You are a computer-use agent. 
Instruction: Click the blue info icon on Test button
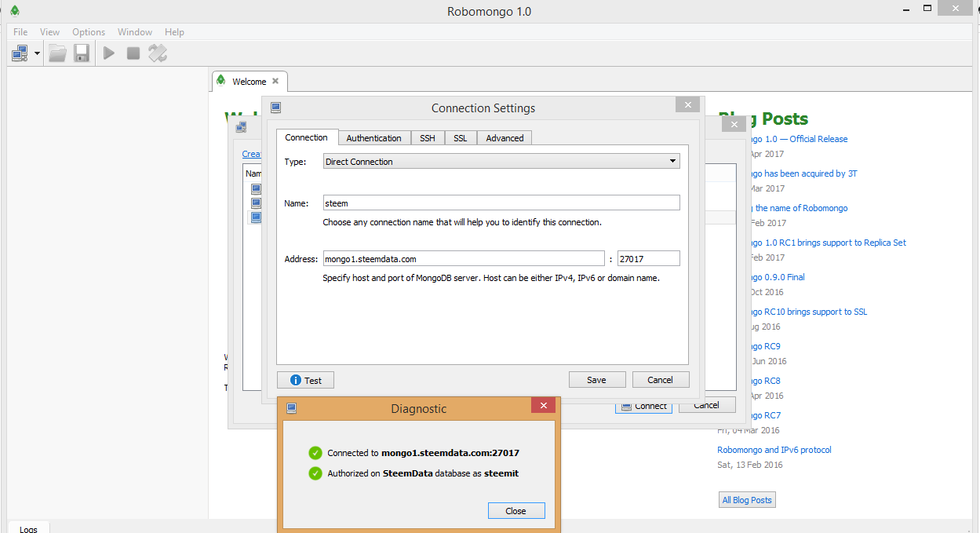pyautogui.click(x=296, y=380)
